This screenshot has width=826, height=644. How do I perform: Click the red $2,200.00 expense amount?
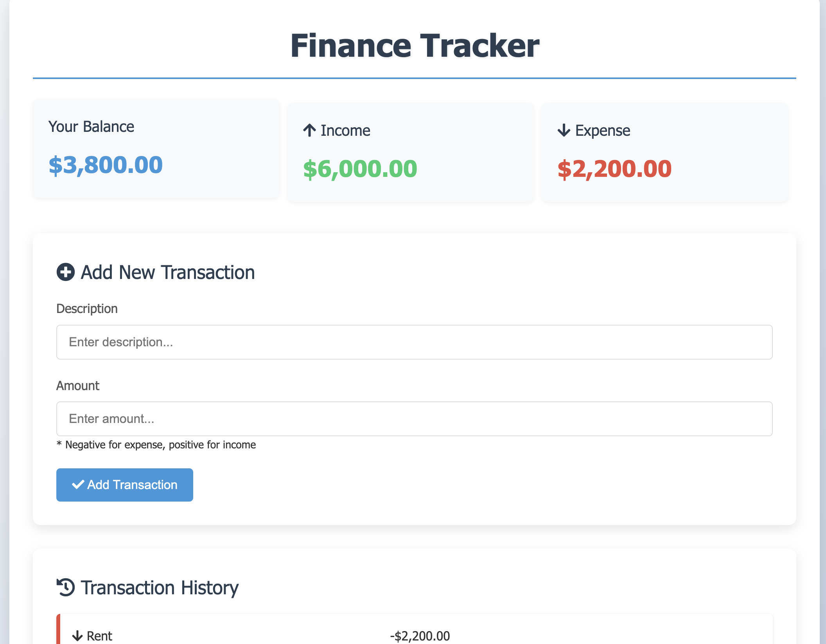(614, 169)
